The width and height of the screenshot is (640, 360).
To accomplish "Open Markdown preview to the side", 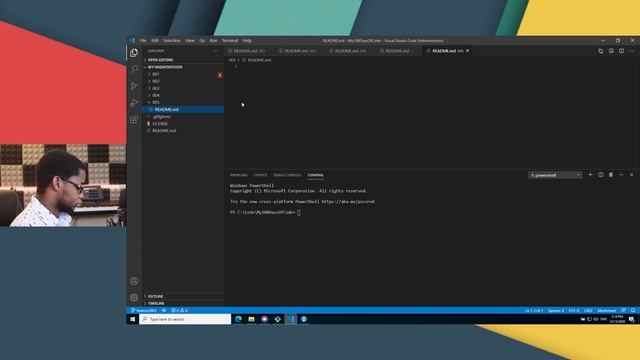I will click(611, 51).
